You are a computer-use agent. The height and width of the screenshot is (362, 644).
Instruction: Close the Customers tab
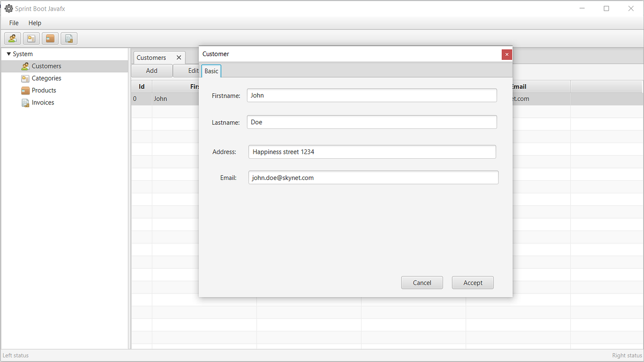(x=178, y=57)
